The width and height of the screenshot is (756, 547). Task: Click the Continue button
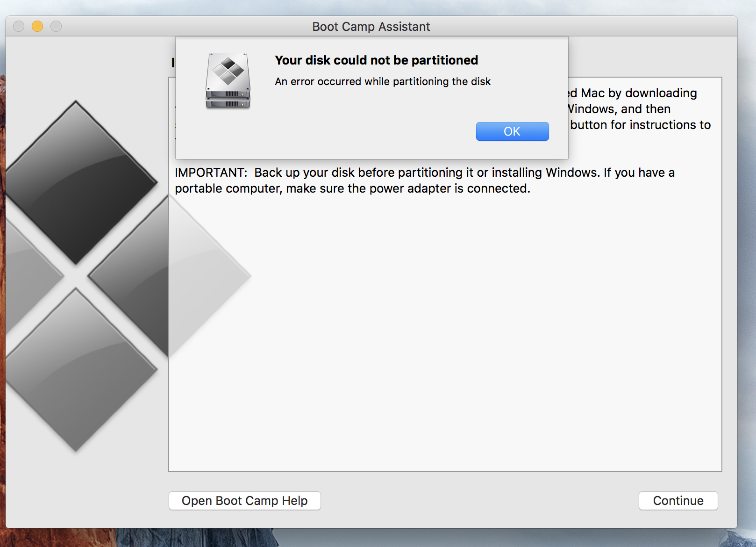tap(678, 501)
